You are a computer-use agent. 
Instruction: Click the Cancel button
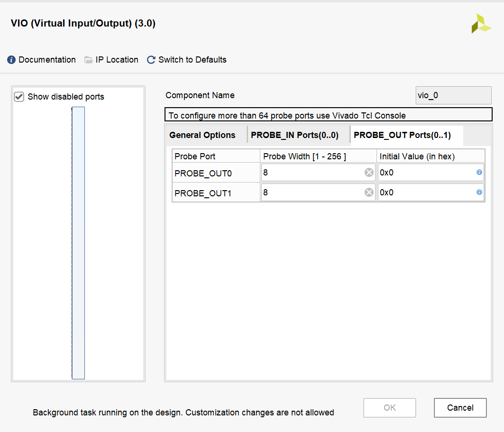click(x=460, y=408)
